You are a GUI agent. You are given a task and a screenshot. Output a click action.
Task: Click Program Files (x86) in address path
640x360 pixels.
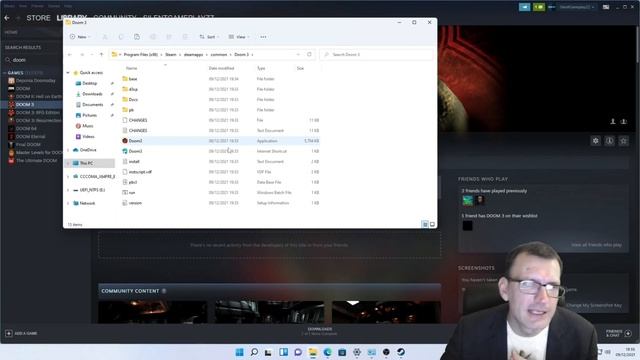pyautogui.click(x=141, y=54)
